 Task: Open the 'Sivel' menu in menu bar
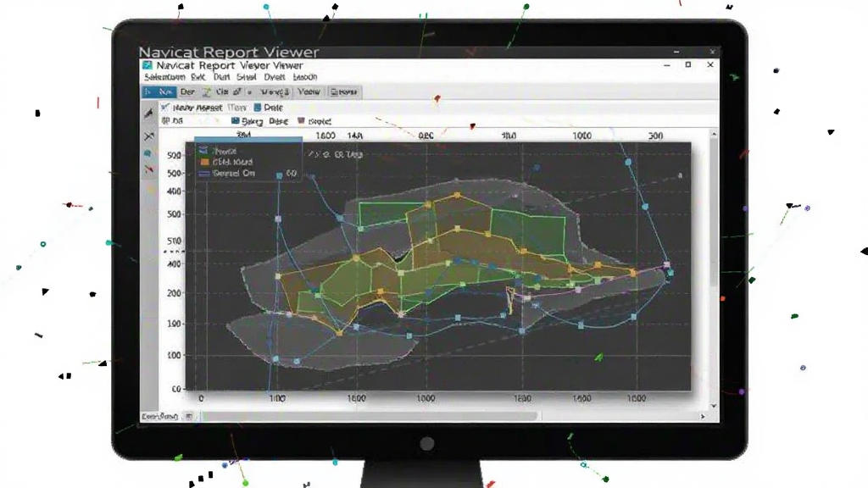pyautogui.click(x=247, y=77)
